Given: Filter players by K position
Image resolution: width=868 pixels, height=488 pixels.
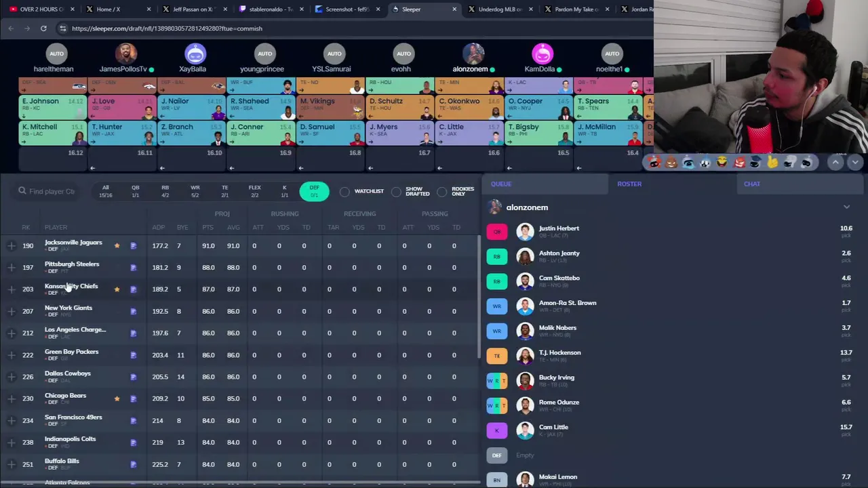Looking at the screenshot, I should [x=284, y=191].
